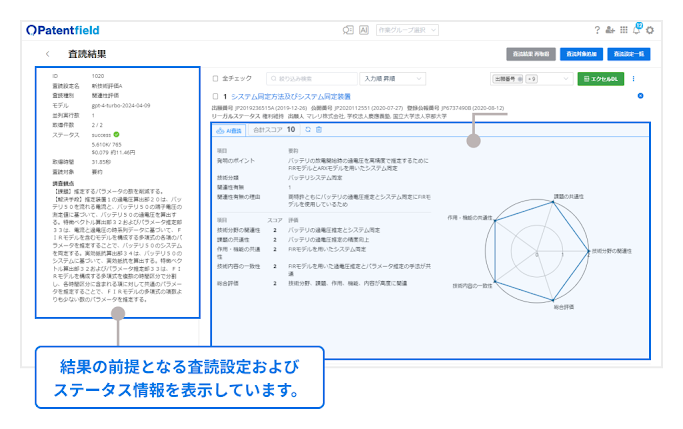683x429 pixels.
Task: Open the notifications bell icon
Action: coord(639,30)
